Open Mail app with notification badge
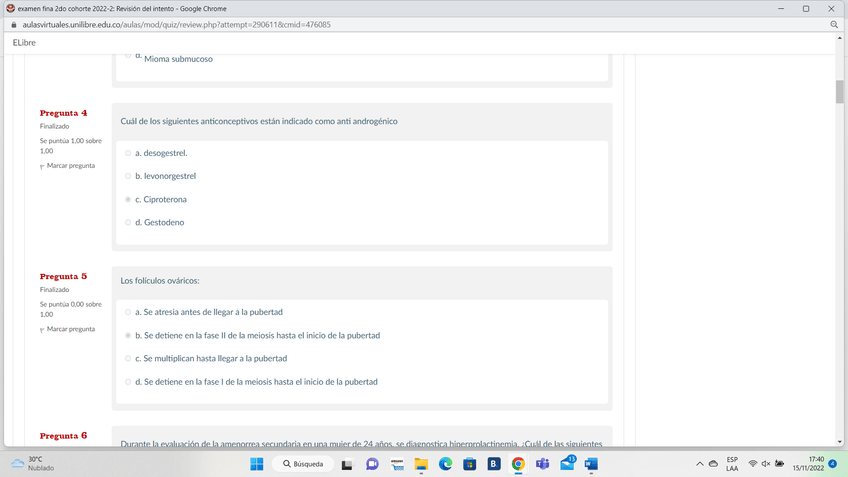Screen dimensions: 848x477 tap(567, 463)
